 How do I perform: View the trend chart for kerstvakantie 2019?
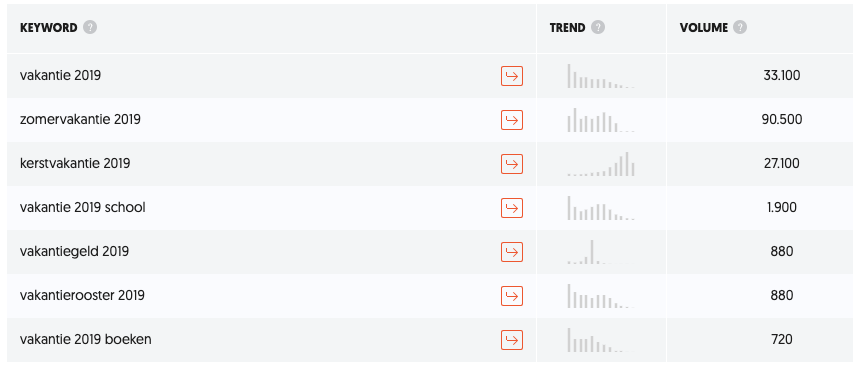tap(601, 164)
